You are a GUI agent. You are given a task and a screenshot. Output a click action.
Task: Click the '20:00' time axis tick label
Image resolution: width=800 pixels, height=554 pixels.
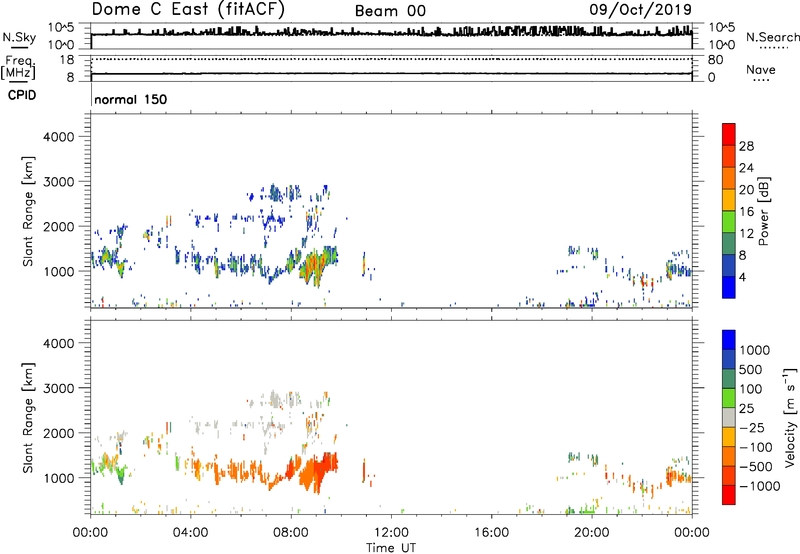(591, 533)
